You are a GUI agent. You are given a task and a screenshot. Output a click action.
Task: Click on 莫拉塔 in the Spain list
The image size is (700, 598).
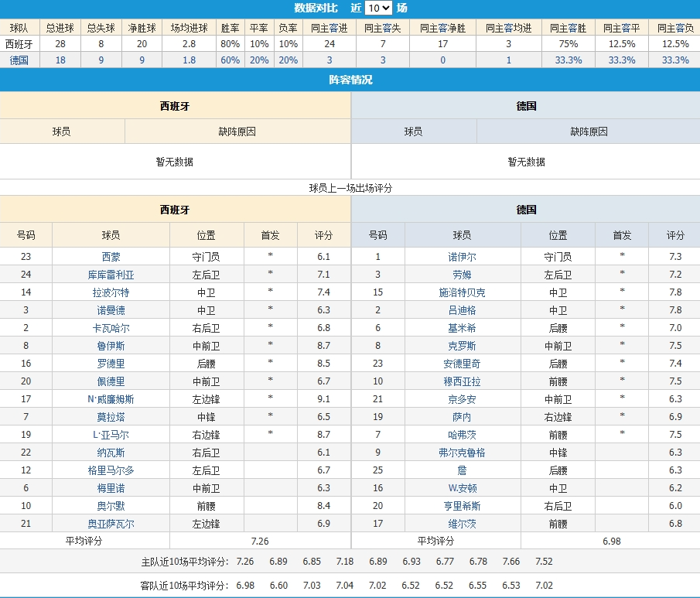pos(111,417)
